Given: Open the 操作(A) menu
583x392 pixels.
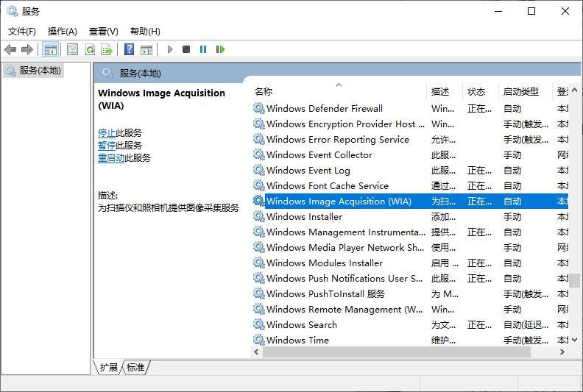Looking at the screenshot, I should point(62,32).
